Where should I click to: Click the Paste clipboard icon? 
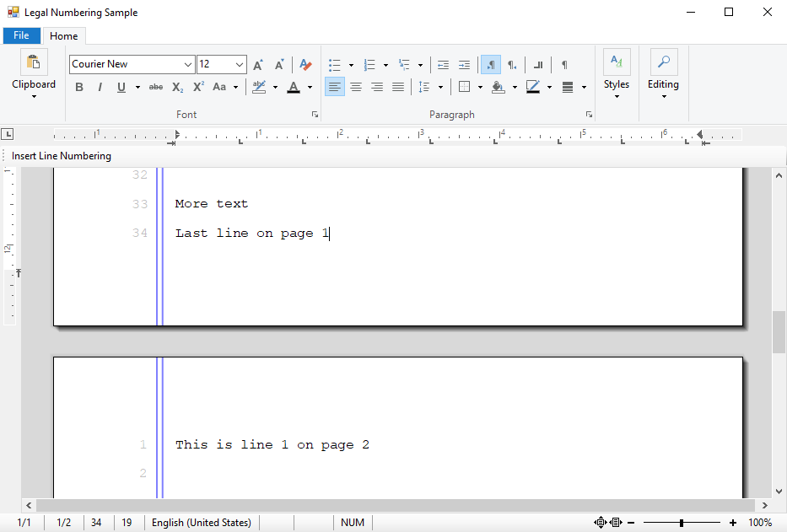point(34,62)
